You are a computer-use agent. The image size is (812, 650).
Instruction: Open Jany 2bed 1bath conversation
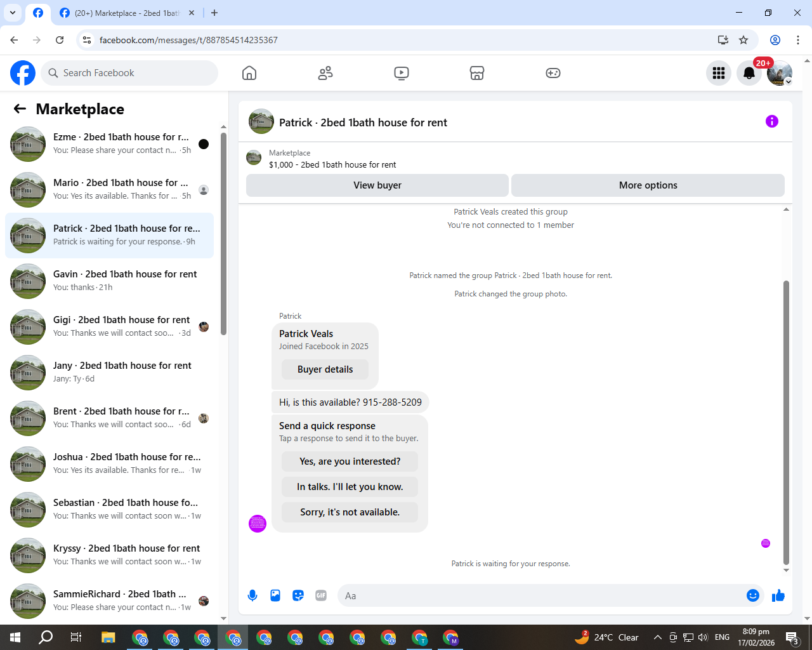click(109, 373)
